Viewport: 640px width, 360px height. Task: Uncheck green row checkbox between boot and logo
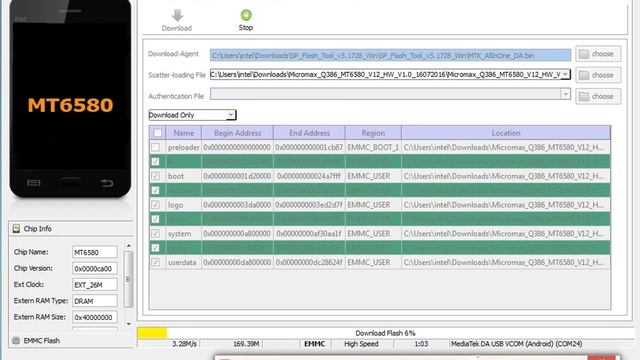[156, 190]
